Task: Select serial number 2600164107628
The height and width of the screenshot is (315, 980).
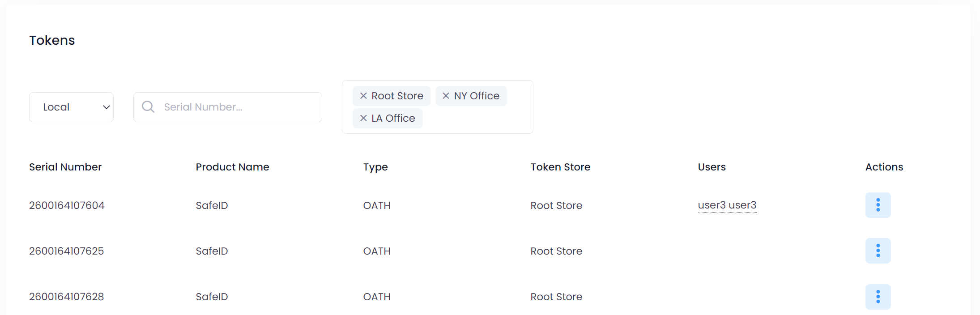Action: [66, 297]
